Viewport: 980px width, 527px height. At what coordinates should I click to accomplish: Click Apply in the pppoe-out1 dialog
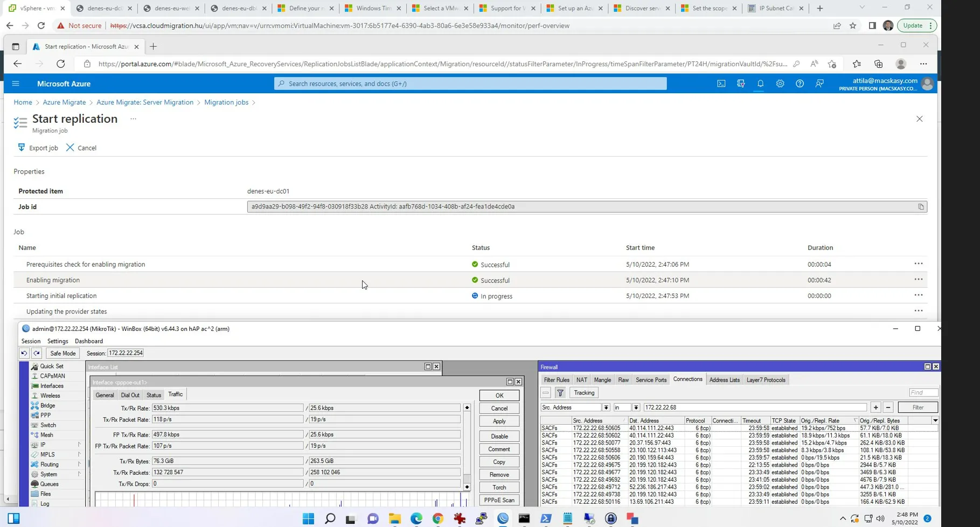point(499,421)
